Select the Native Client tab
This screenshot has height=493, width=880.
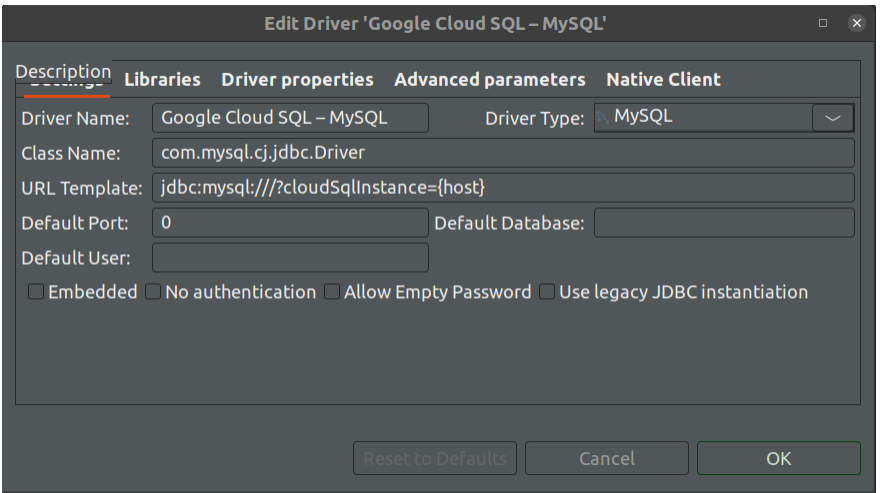tap(663, 80)
